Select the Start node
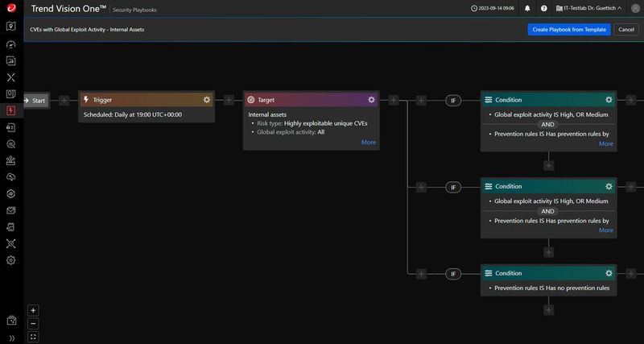The image size is (644, 344). 35,101
